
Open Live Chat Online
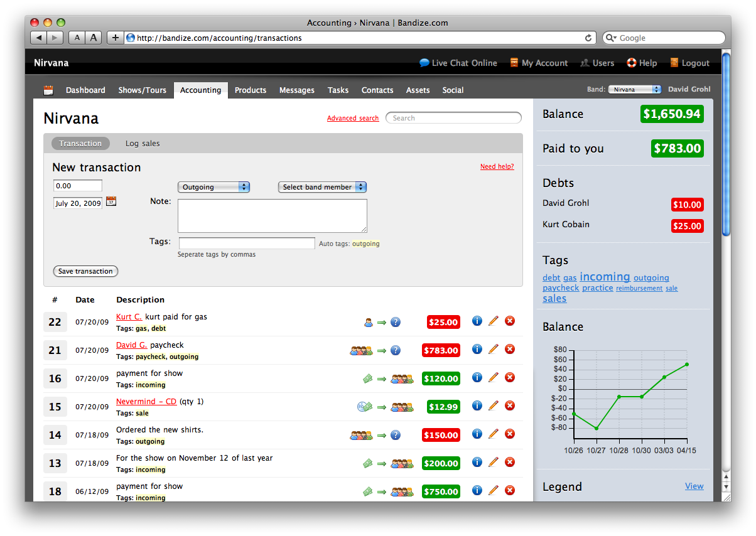coord(458,63)
